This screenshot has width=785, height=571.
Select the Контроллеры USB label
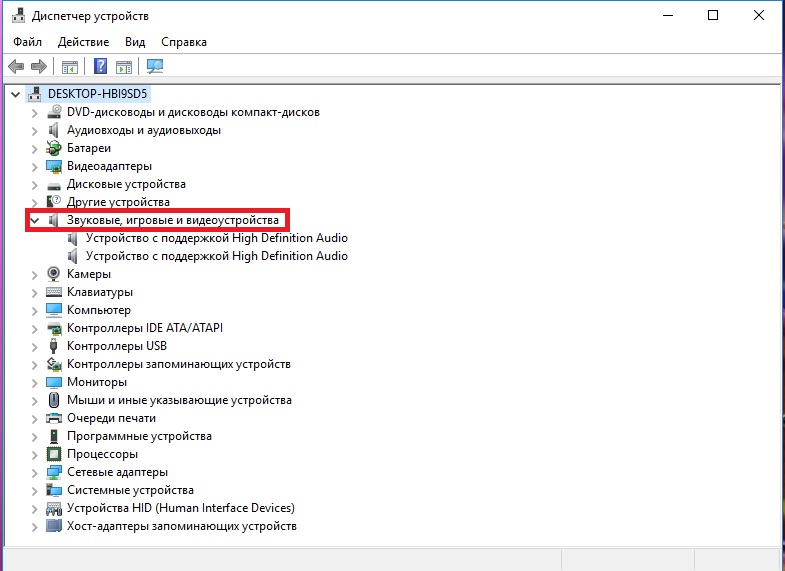click(x=117, y=346)
